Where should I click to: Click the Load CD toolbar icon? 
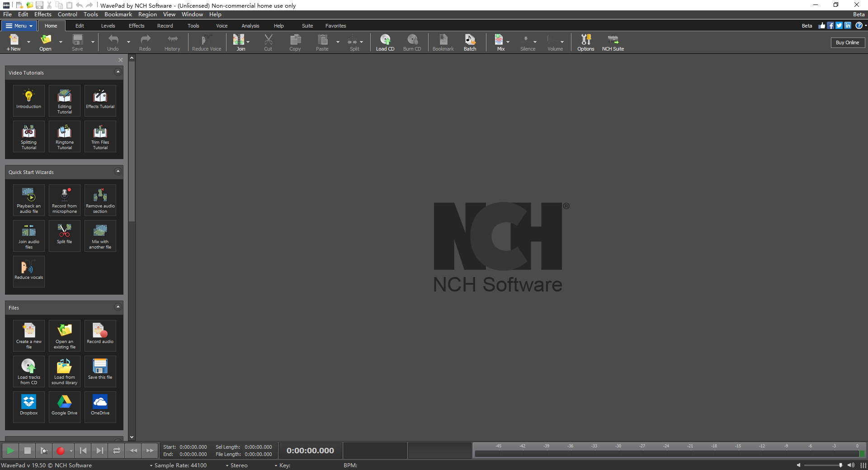point(385,42)
